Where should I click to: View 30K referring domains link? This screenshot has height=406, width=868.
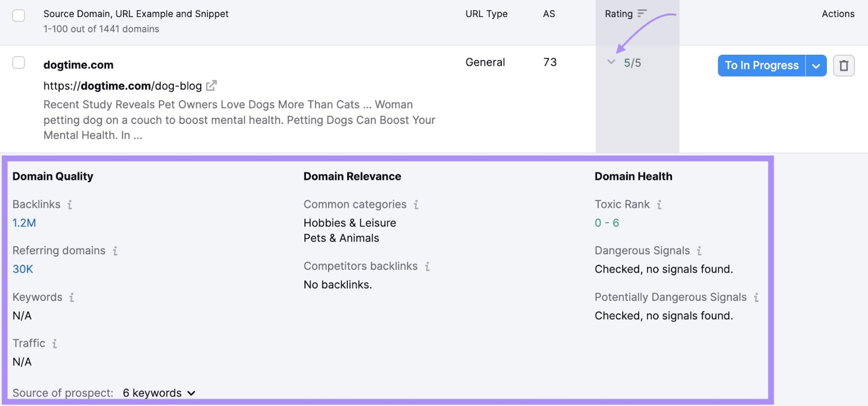[x=22, y=269]
